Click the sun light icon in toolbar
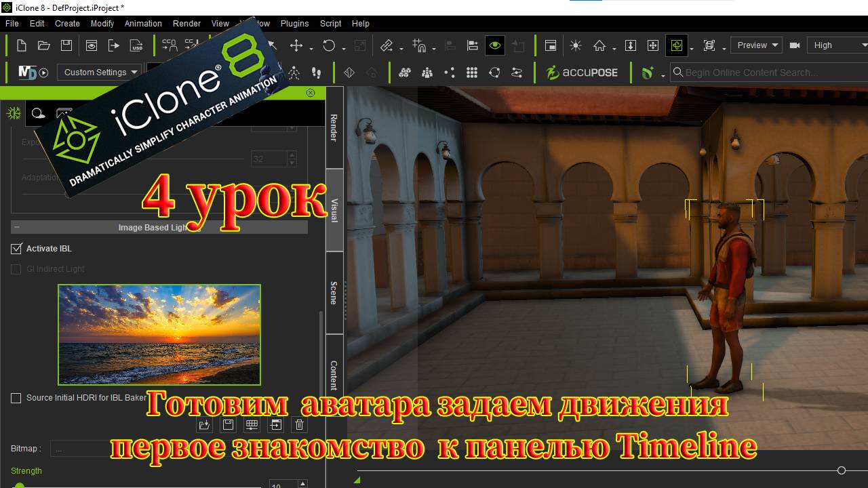 [576, 45]
